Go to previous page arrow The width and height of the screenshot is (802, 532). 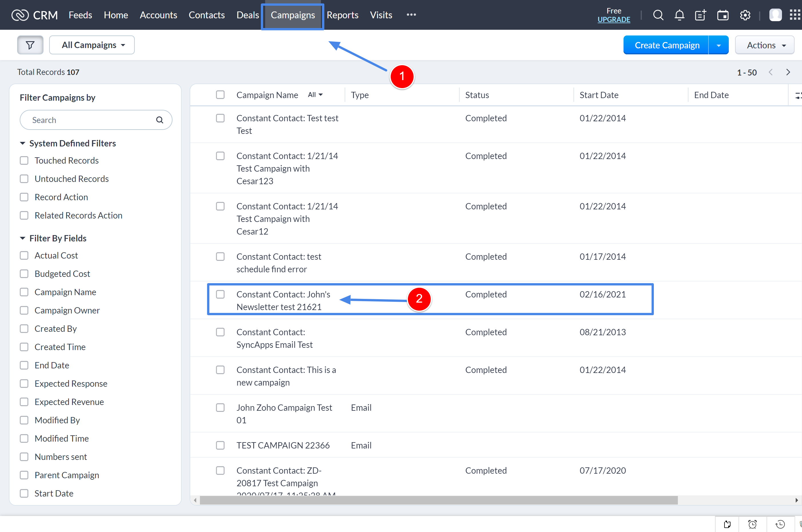tap(771, 72)
